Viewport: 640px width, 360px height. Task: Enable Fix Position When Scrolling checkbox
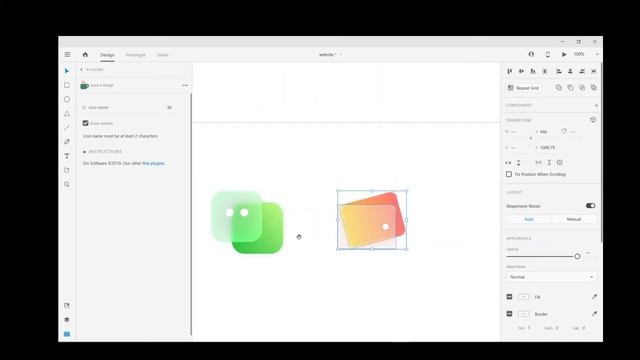(x=509, y=174)
